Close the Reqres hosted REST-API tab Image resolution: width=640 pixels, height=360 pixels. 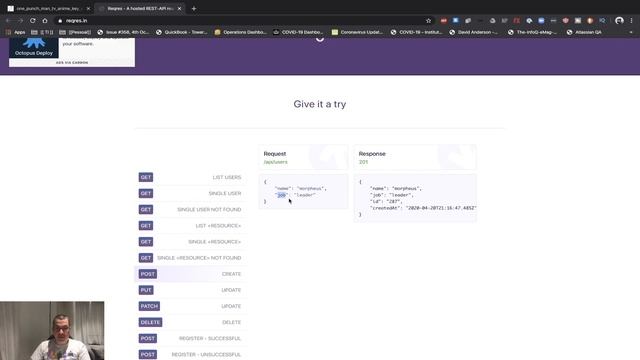(179, 8)
